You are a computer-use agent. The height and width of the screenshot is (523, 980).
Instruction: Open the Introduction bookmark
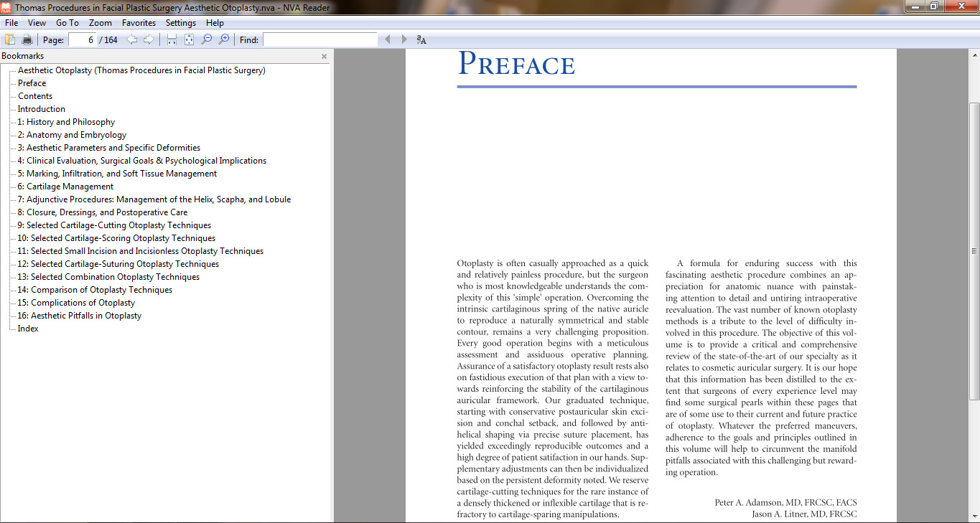pos(42,109)
